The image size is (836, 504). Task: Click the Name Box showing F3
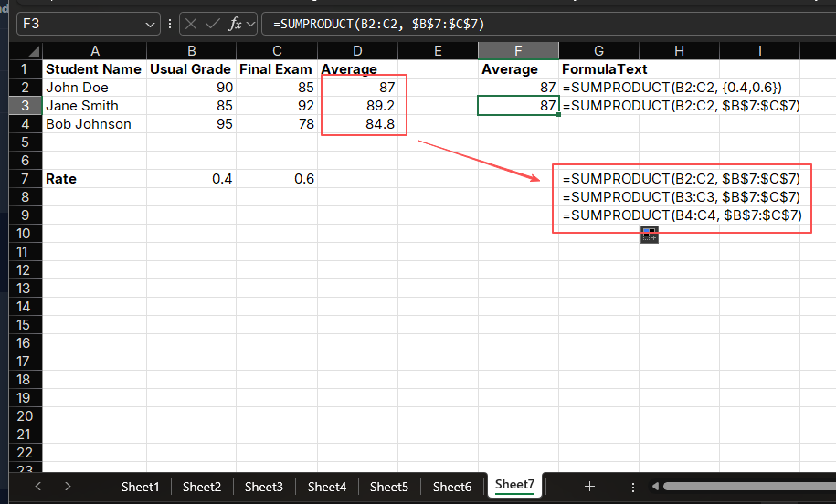click(x=89, y=24)
